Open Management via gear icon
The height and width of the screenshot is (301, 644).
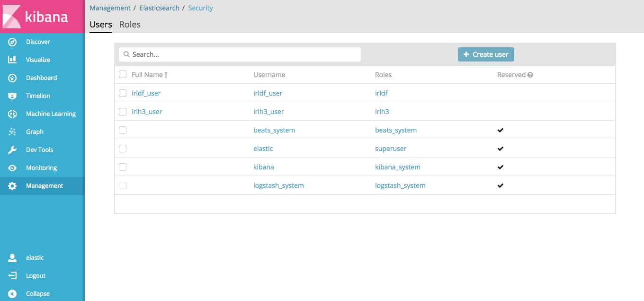[x=13, y=186]
